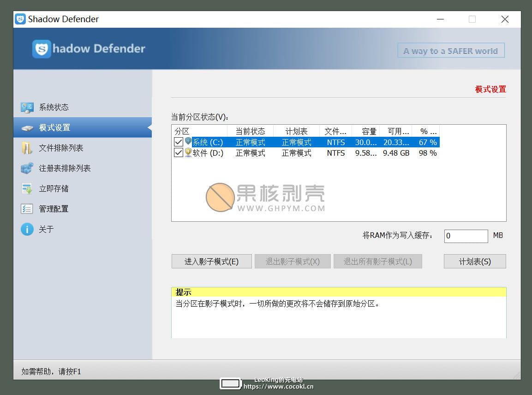Click the 软件 (D:) drive shield icon
Viewport: 532px width, 395px height.
tap(188, 152)
